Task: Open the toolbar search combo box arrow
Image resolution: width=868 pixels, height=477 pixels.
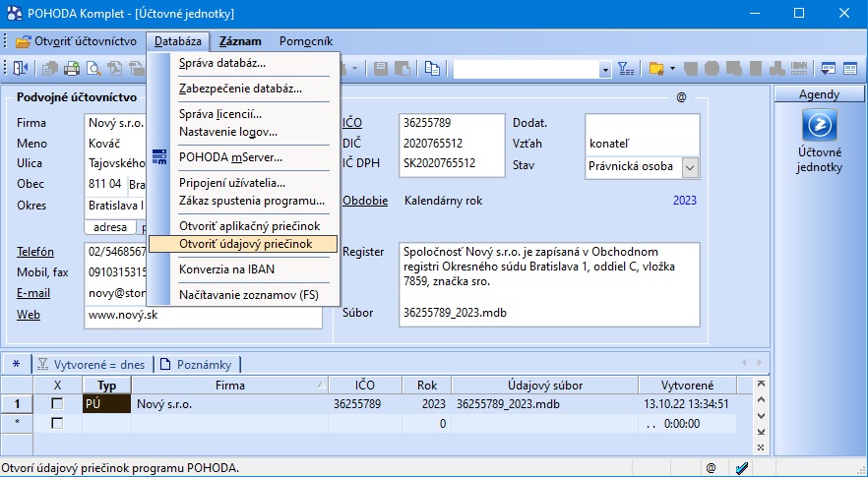Action: [604, 69]
